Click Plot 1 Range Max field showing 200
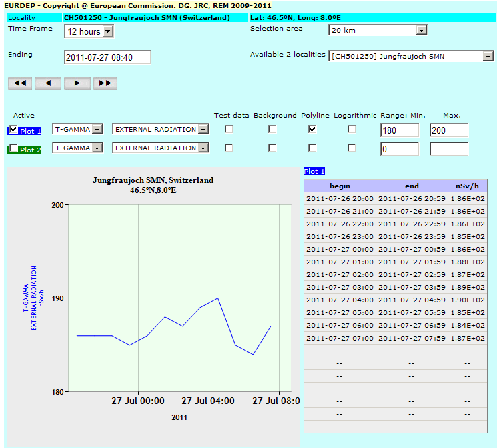Screen dimensions: 497x448 tap(449, 130)
